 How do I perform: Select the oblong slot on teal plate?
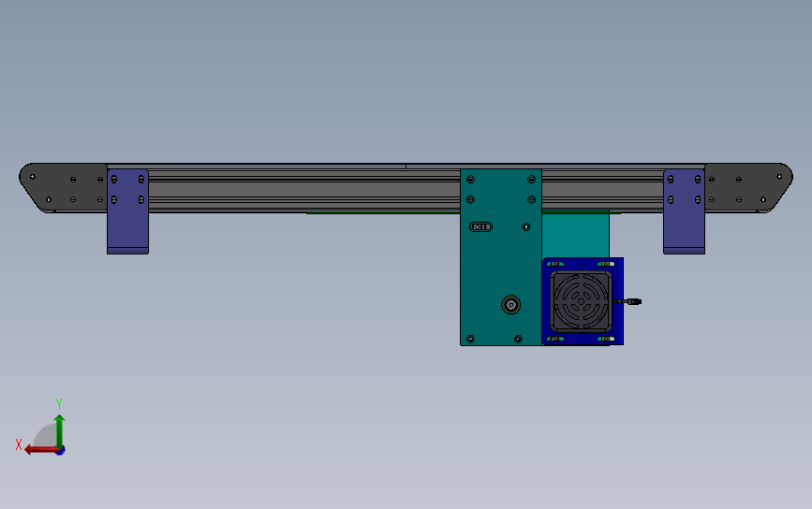click(x=480, y=226)
